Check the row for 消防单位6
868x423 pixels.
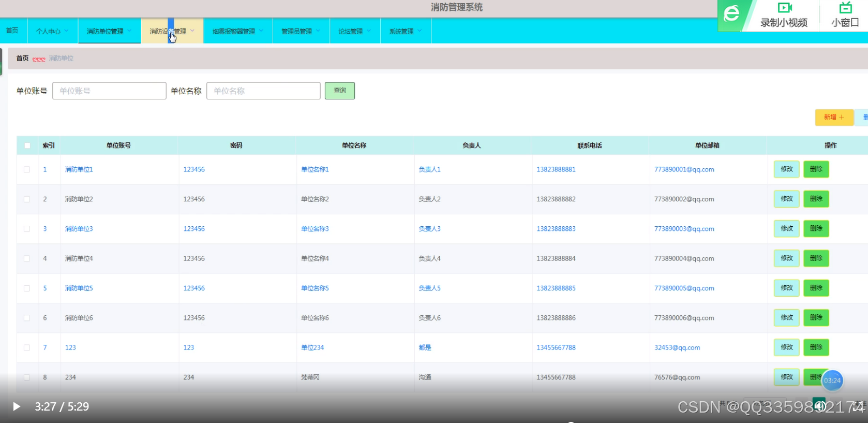coord(27,318)
